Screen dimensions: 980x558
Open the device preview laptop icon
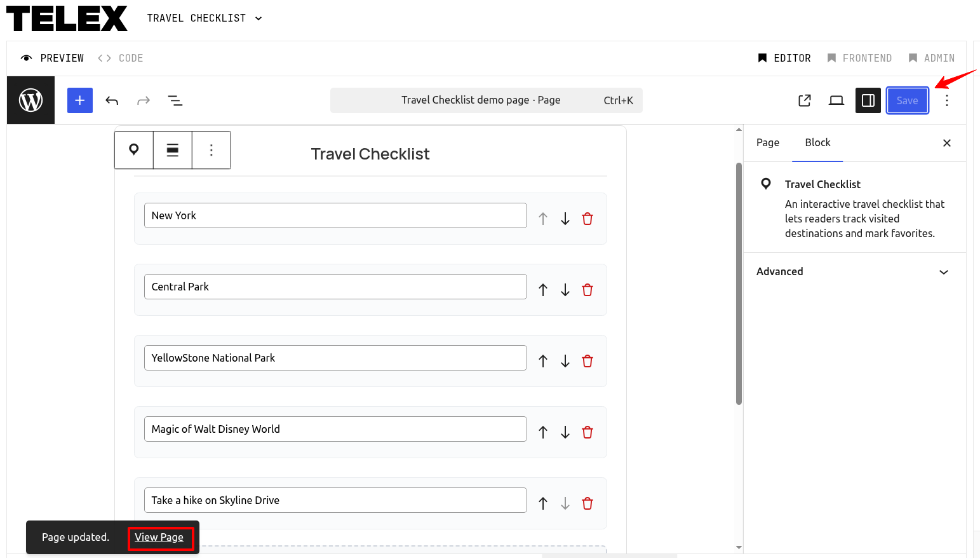836,100
